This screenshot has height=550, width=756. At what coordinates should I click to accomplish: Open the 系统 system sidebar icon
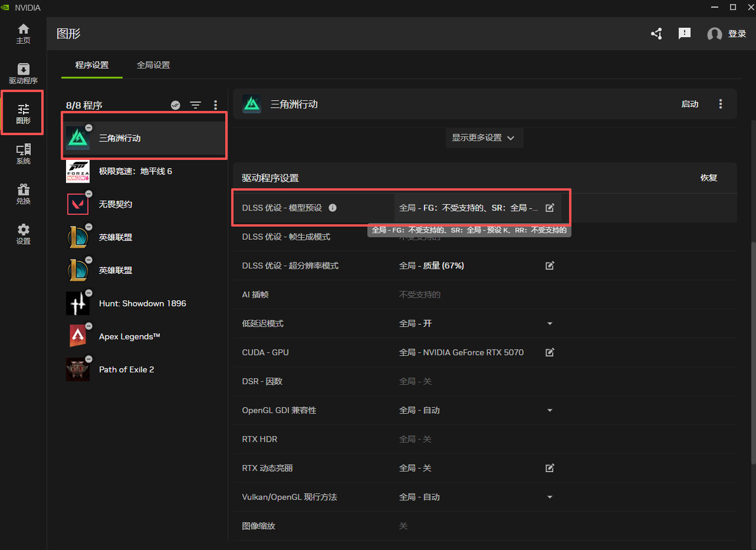23,154
